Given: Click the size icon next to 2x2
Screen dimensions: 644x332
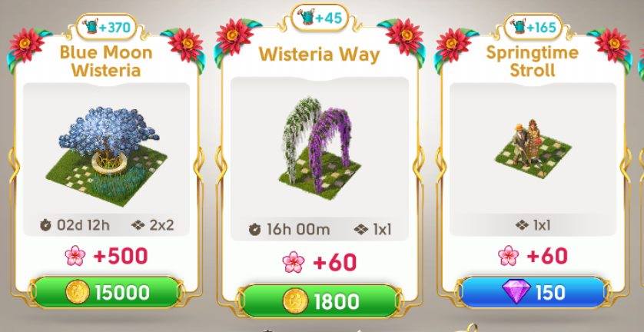Looking at the screenshot, I should pos(138,224).
